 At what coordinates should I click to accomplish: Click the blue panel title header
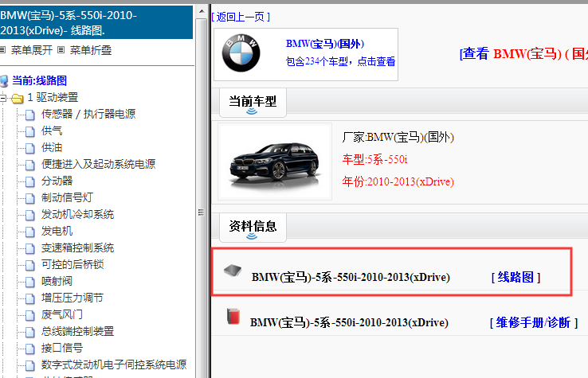click(96, 22)
